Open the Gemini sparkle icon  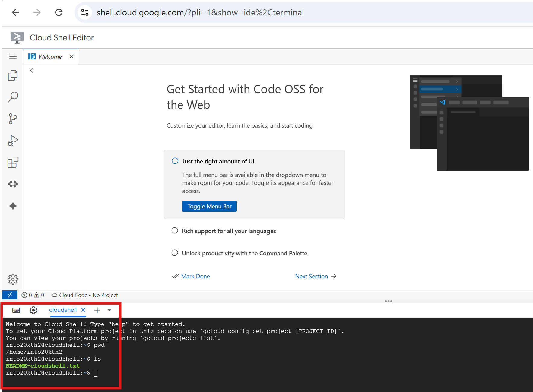(13, 206)
